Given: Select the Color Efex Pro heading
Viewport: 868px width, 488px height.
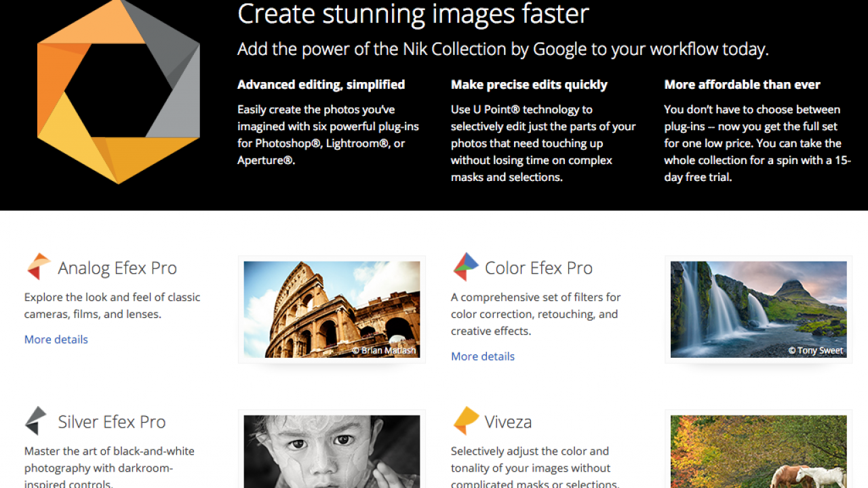Looking at the screenshot, I should pyautogui.click(x=538, y=268).
